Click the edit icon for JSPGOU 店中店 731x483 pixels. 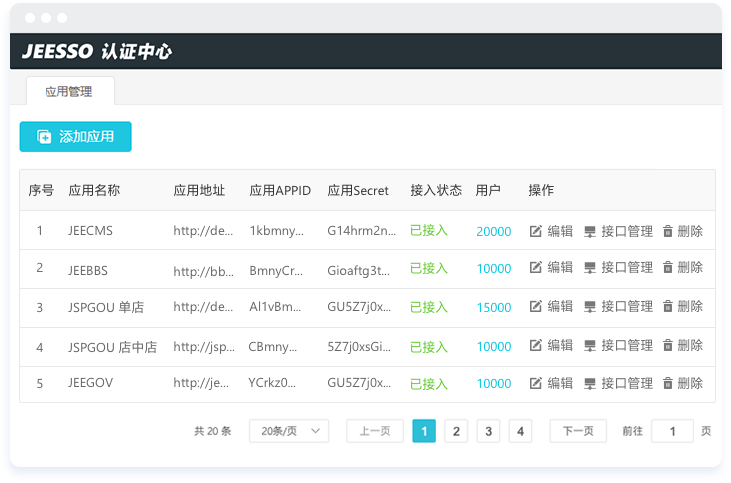click(535, 345)
